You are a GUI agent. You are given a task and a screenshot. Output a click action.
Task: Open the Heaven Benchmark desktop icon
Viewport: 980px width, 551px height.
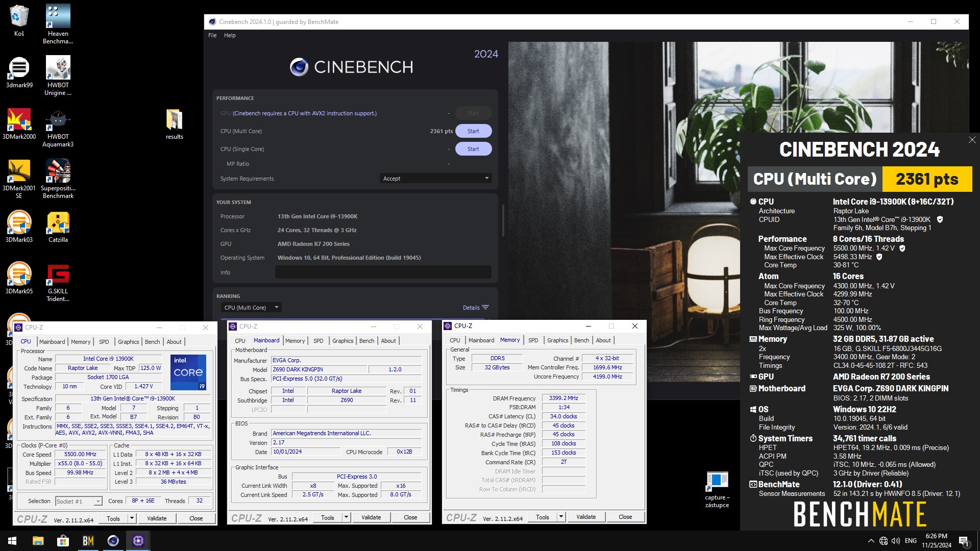pos(58,24)
